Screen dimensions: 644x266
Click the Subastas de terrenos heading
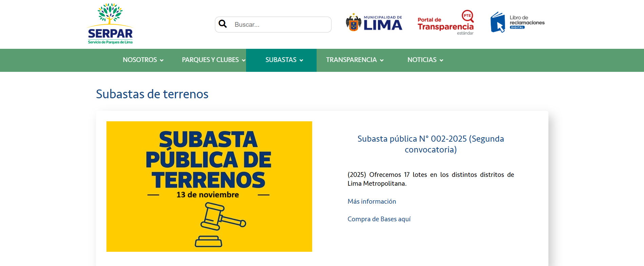tap(152, 94)
